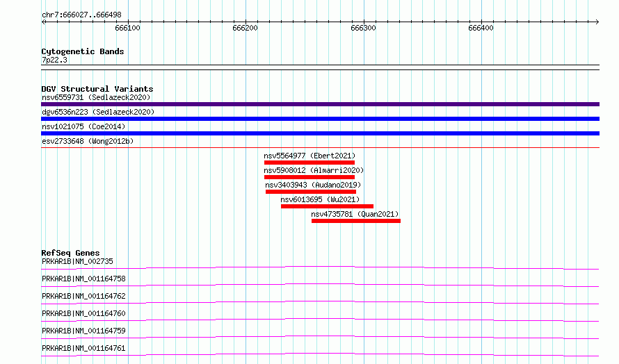Viewport: 619px width, 364px height.
Task: Click the 666300 ruler position
Action: (363, 28)
